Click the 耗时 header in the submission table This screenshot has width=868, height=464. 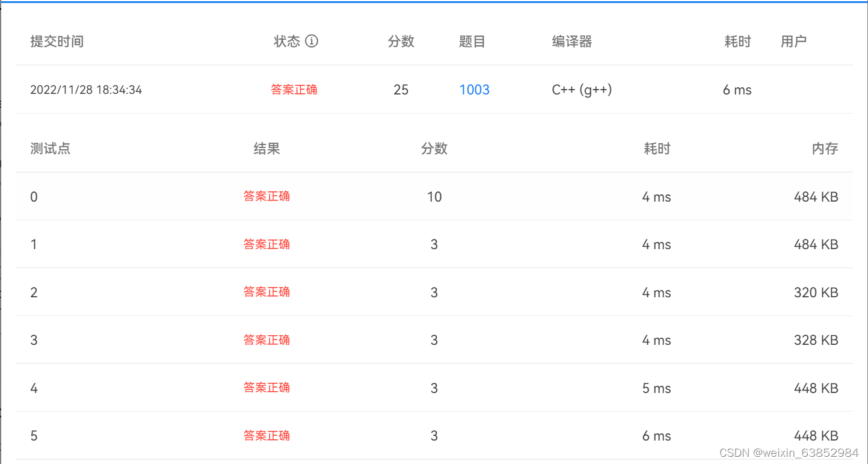tap(737, 41)
